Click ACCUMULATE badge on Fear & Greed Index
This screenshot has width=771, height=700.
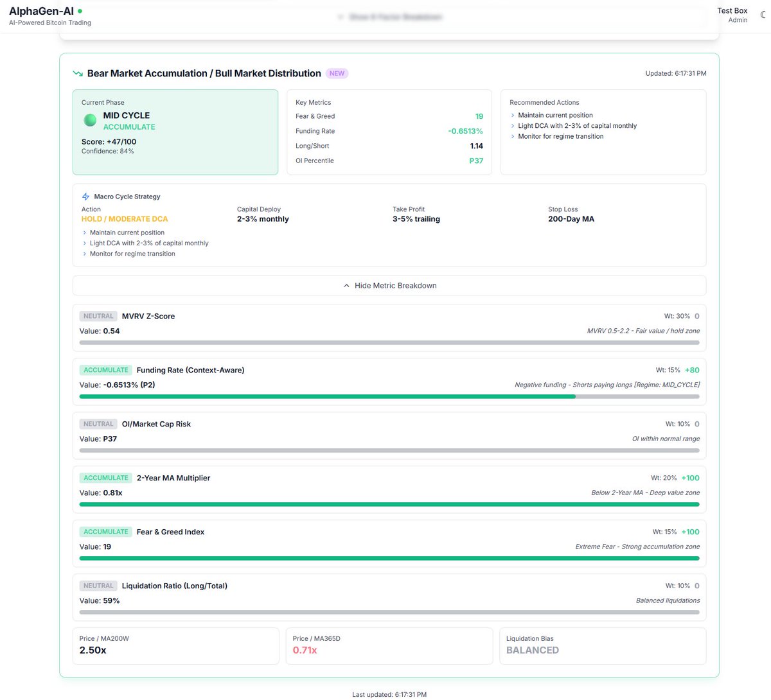pyautogui.click(x=106, y=532)
